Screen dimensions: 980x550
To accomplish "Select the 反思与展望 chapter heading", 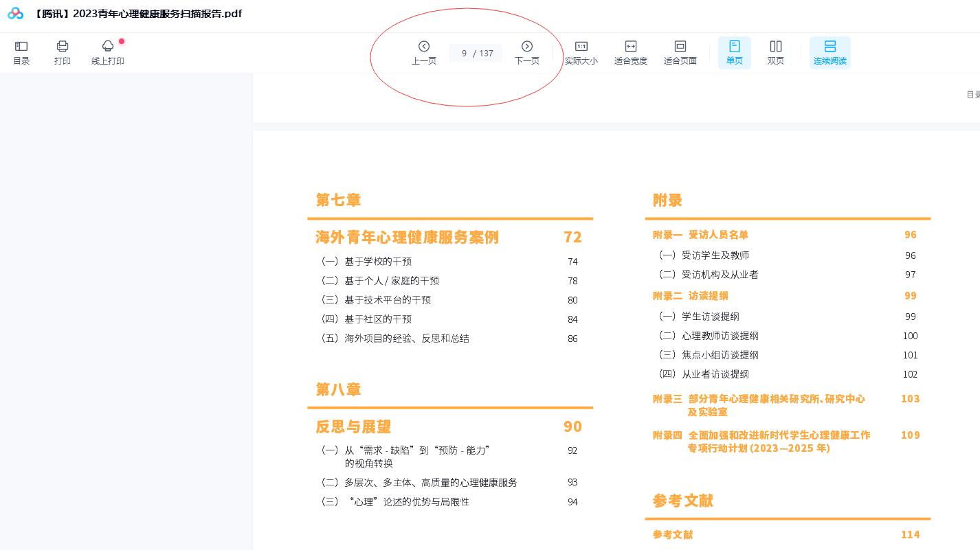I will [x=353, y=426].
